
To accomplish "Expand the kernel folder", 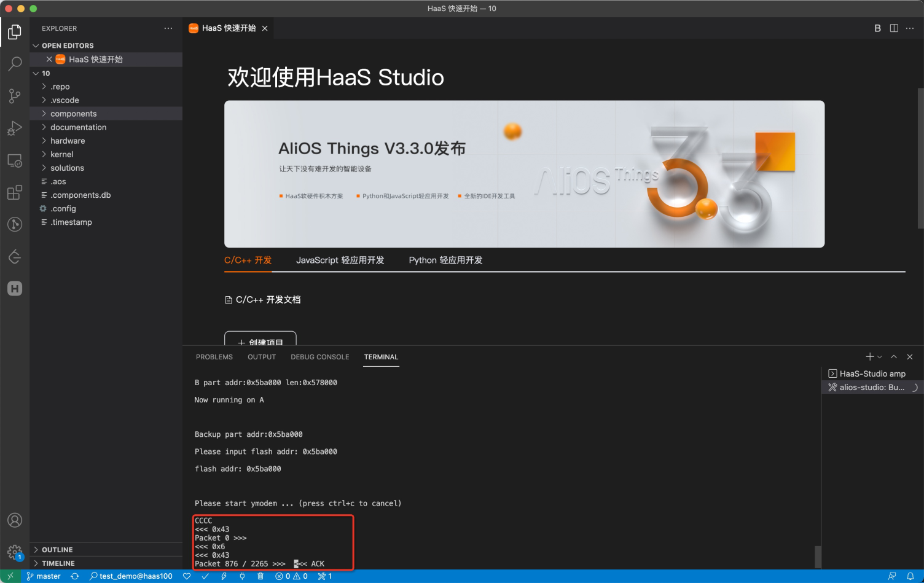I will coord(106,154).
